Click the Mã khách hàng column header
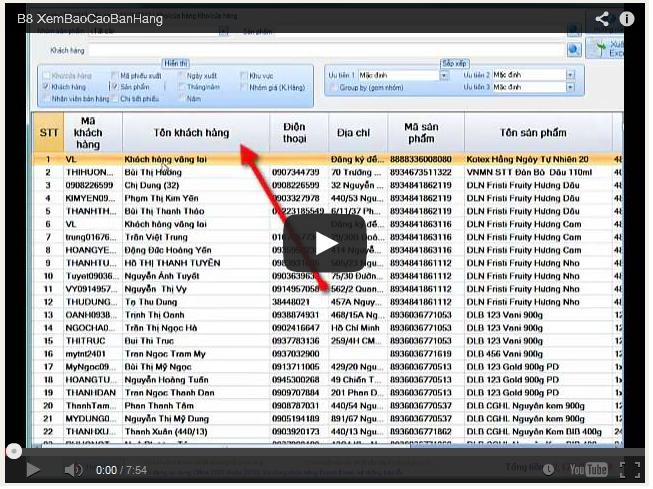653x489 pixels. 94,133
